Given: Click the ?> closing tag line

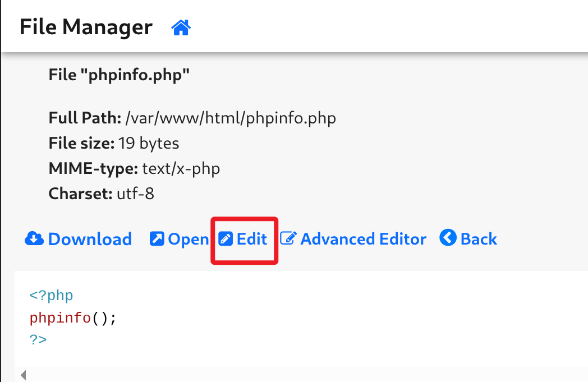Looking at the screenshot, I should (38, 339).
